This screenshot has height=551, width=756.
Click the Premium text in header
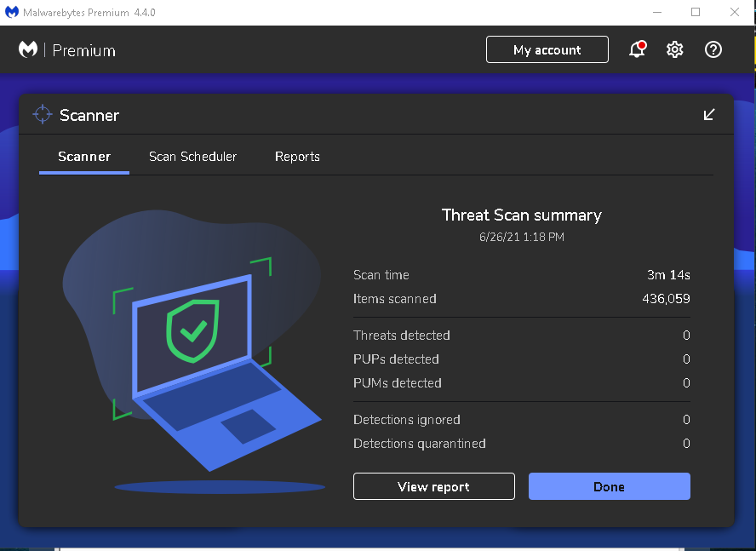[x=84, y=50]
